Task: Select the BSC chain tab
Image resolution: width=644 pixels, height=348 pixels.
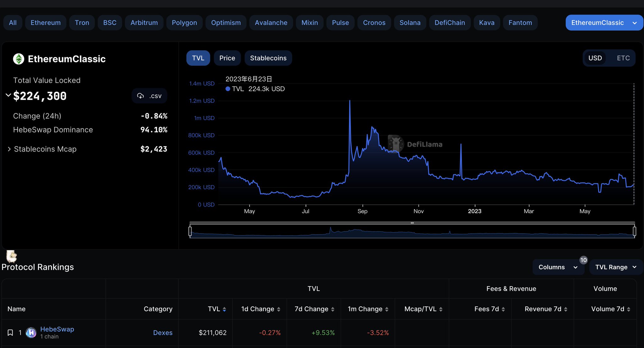Action: point(110,23)
